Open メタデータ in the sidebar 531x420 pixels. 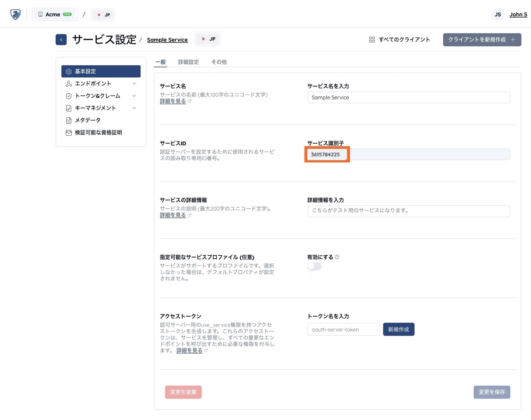(101, 120)
